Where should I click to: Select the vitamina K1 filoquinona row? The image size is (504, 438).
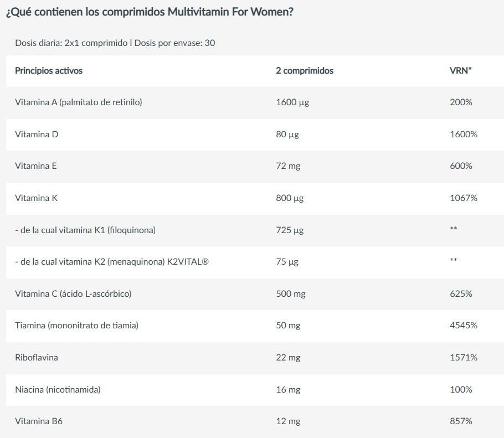coord(255,230)
